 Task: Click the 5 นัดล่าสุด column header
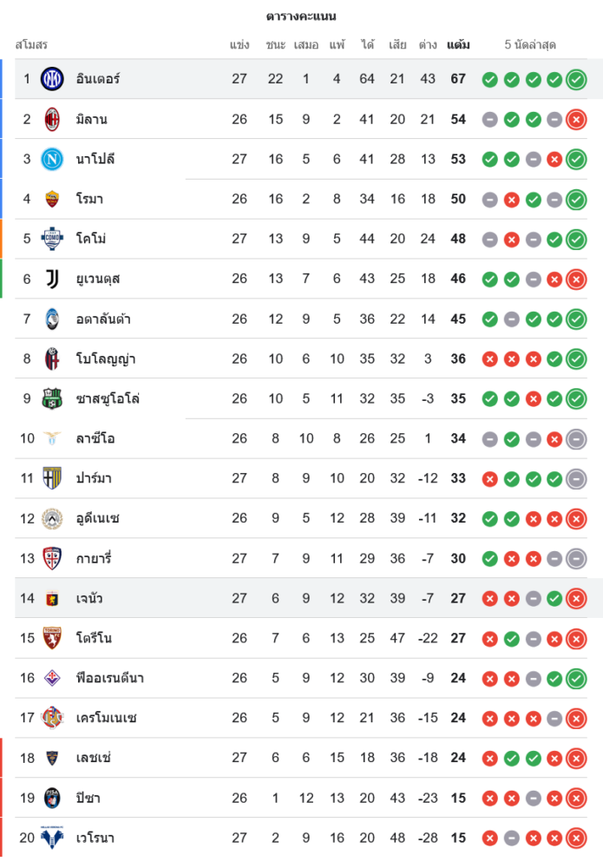click(x=530, y=45)
